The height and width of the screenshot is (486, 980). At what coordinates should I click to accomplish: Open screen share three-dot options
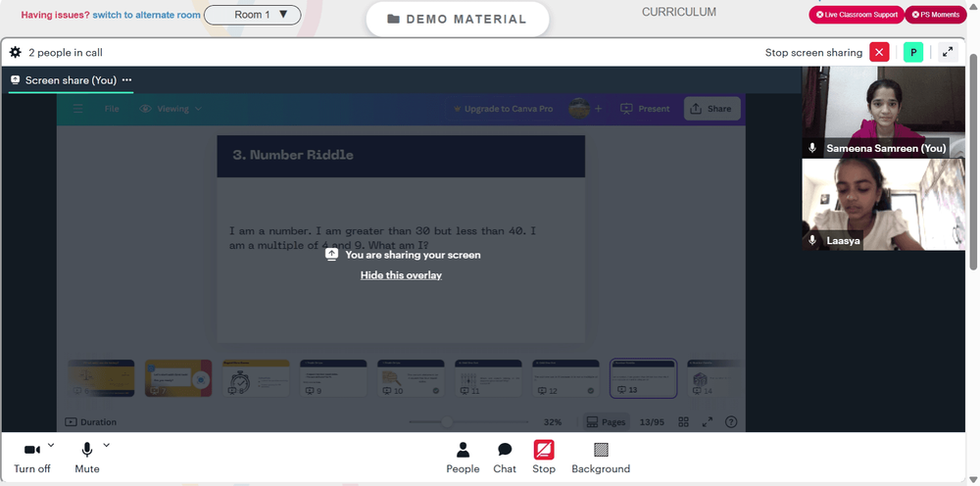(126, 80)
